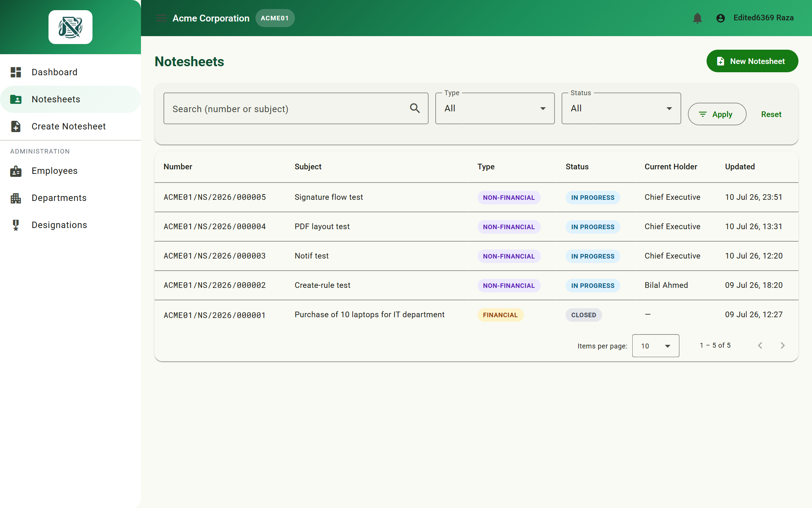Click the Departments building icon
Image resolution: width=812 pixels, height=508 pixels.
tap(16, 198)
